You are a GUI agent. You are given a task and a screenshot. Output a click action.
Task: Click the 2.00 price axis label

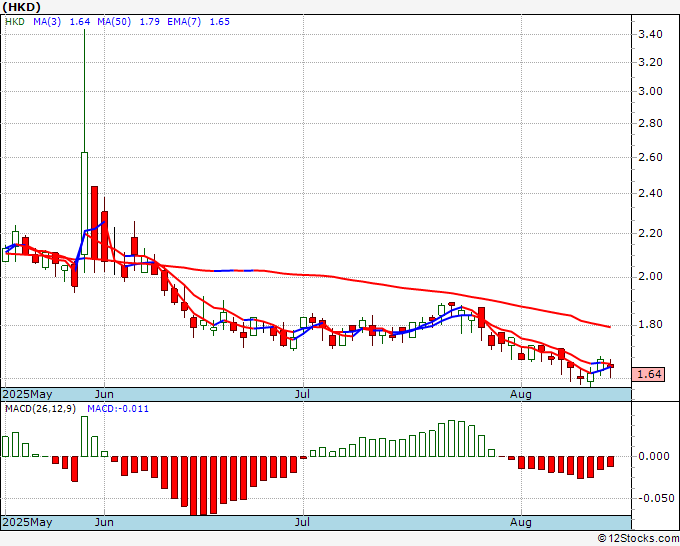(x=651, y=276)
